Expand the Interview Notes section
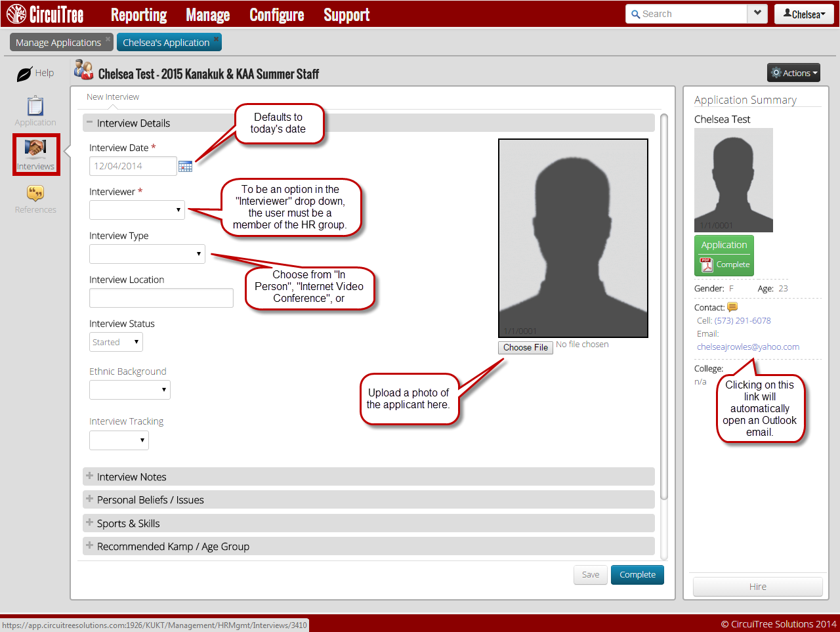 [x=131, y=477]
